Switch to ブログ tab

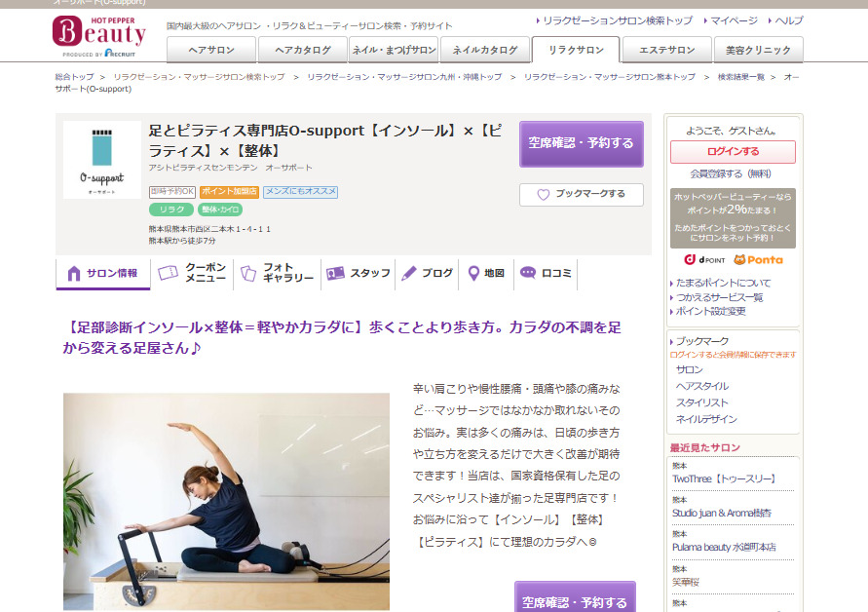(x=427, y=273)
